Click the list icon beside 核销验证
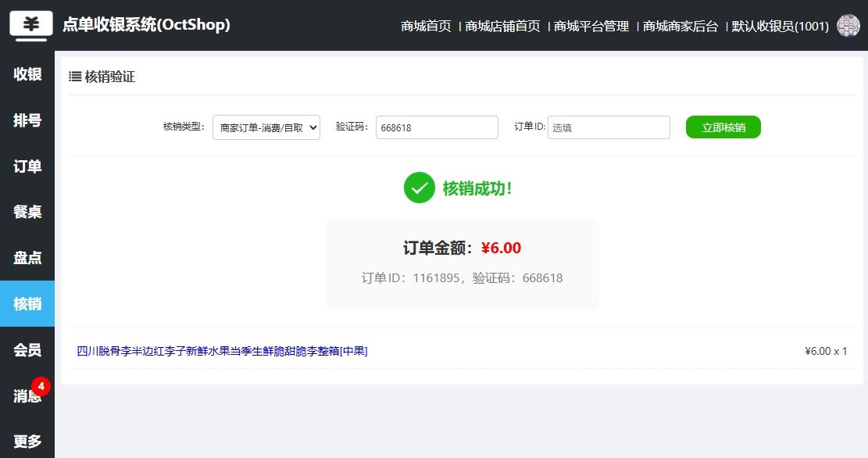The width and height of the screenshot is (868, 458). pos(75,77)
